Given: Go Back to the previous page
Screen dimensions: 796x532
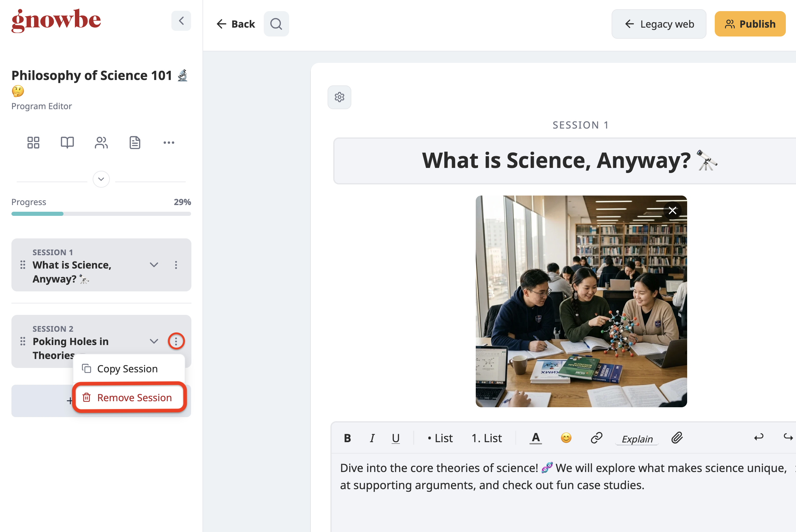Looking at the screenshot, I should [x=236, y=24].
